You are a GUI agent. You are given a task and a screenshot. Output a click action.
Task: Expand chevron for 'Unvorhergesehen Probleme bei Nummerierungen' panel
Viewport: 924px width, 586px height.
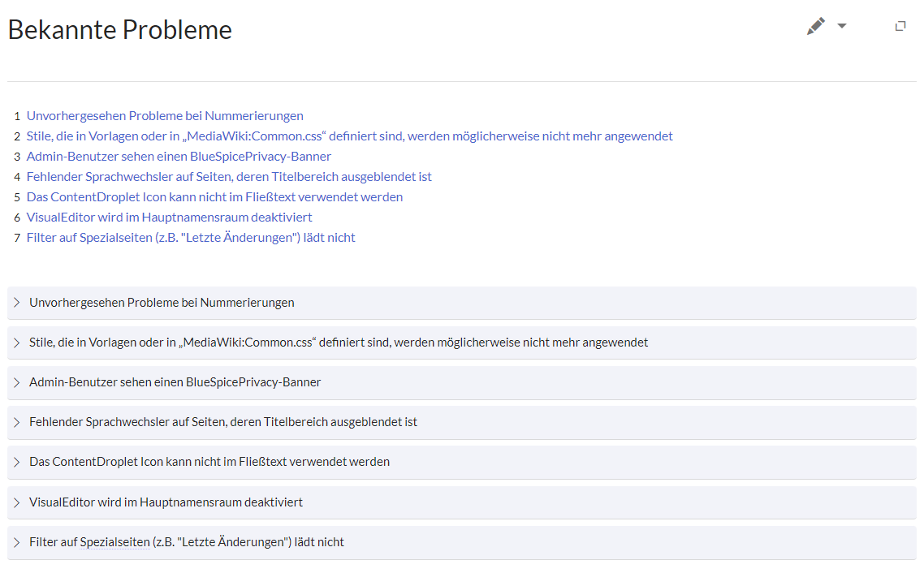pos(16,303)
